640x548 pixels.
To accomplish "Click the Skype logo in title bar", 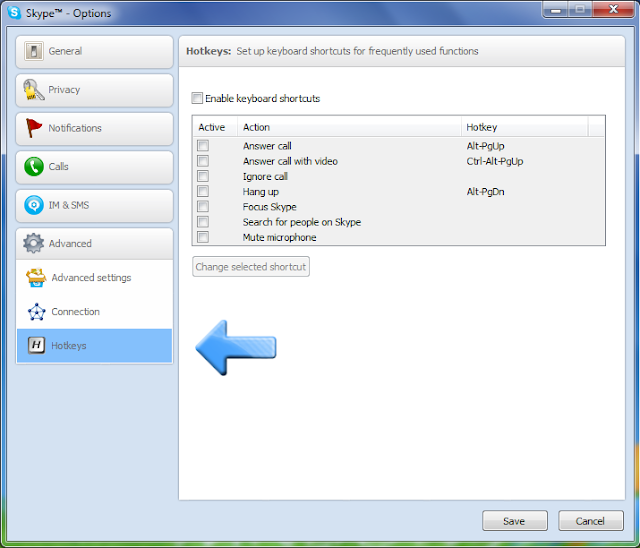I will 14,13.
